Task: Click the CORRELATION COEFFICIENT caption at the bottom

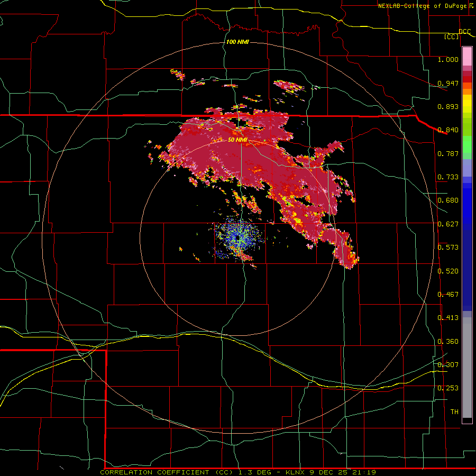Action: click(238, 472)
